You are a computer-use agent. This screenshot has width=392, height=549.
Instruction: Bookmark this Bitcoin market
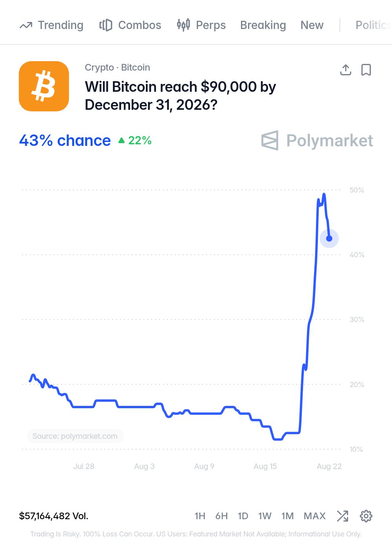(x=366, y=70)
